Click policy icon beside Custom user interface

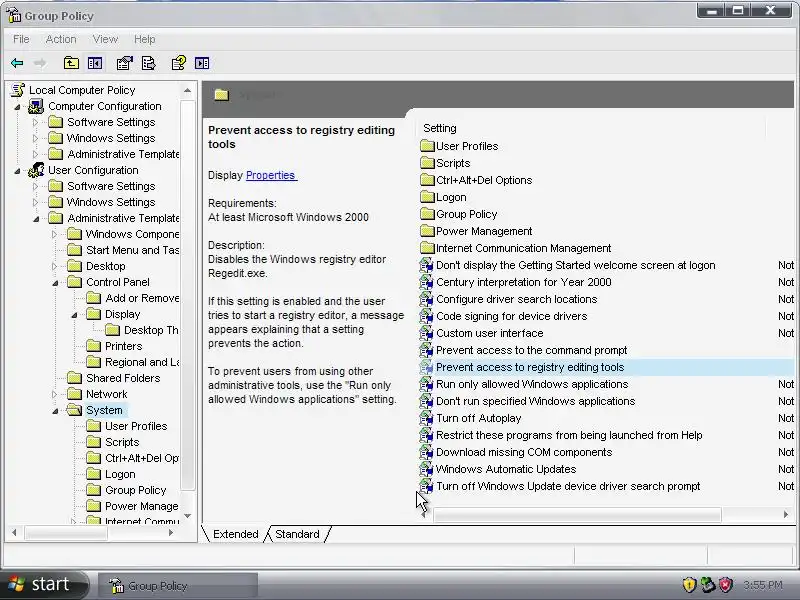426,333
